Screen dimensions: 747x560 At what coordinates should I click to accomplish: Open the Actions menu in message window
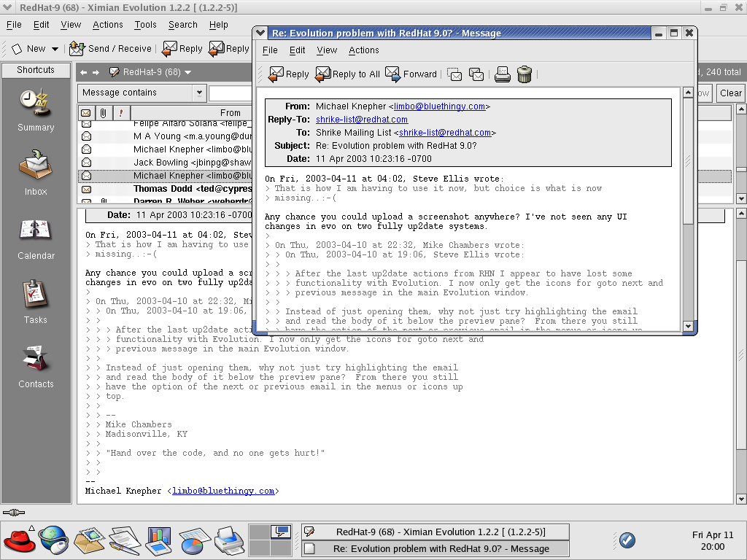coord(363,50)
